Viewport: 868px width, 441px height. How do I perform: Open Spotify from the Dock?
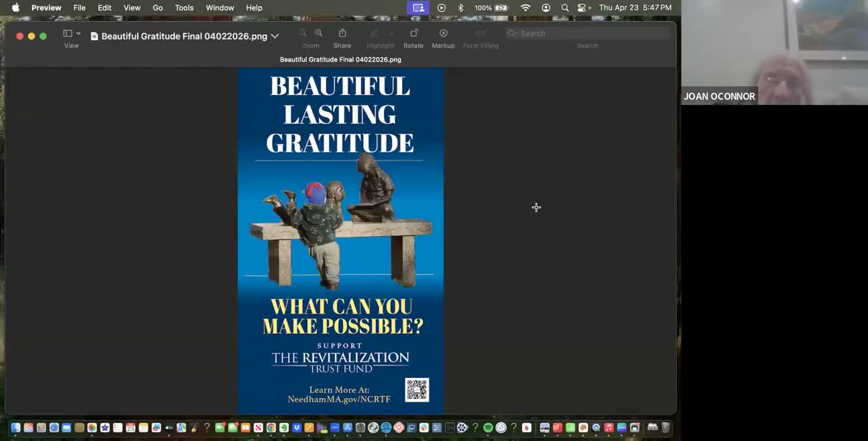tap(488, 427)
